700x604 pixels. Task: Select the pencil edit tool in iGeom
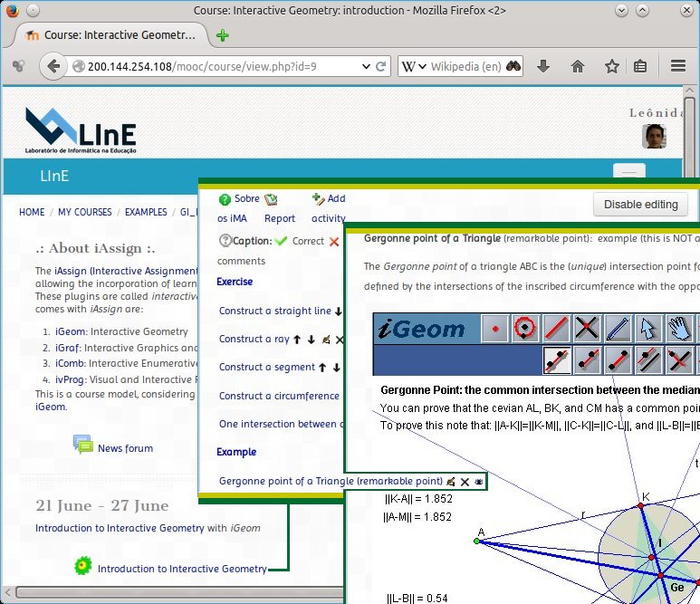[618, 329]
